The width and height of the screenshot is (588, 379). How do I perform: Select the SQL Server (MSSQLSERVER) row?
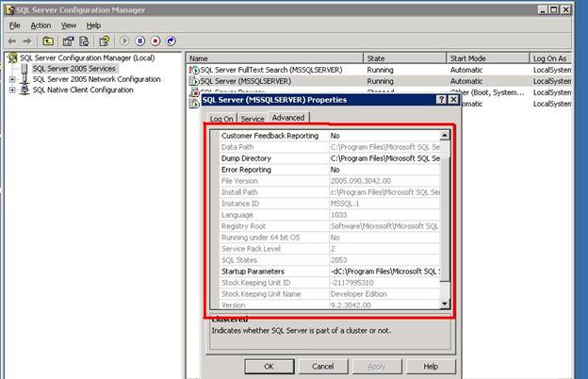tap(379, 81)
